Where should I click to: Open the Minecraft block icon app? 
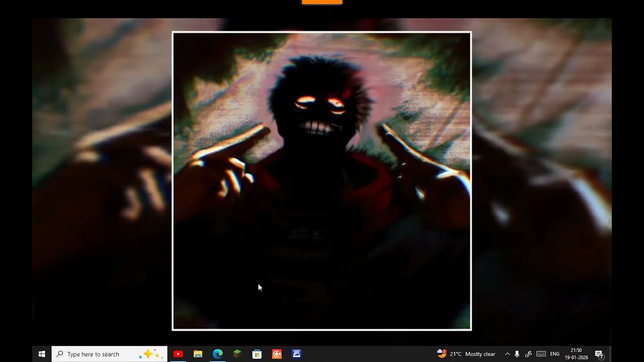tap(237, 354)
